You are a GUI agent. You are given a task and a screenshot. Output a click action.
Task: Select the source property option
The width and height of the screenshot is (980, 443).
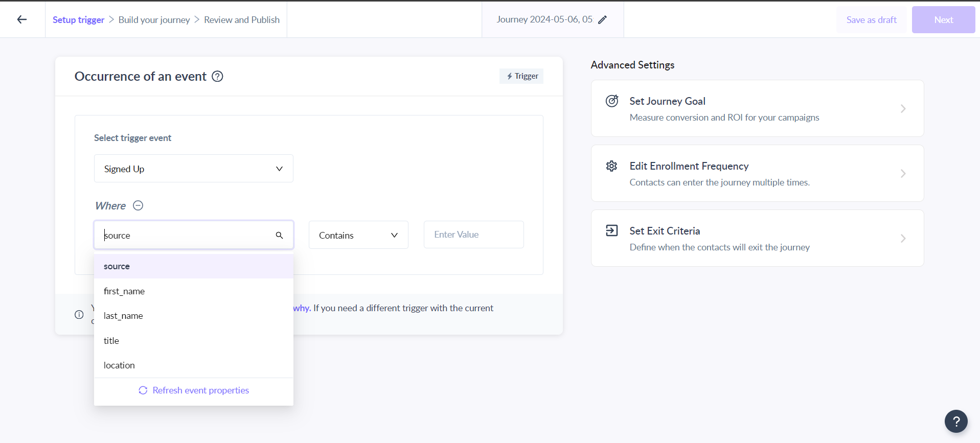pyautogui.click(x=194, y=266)
